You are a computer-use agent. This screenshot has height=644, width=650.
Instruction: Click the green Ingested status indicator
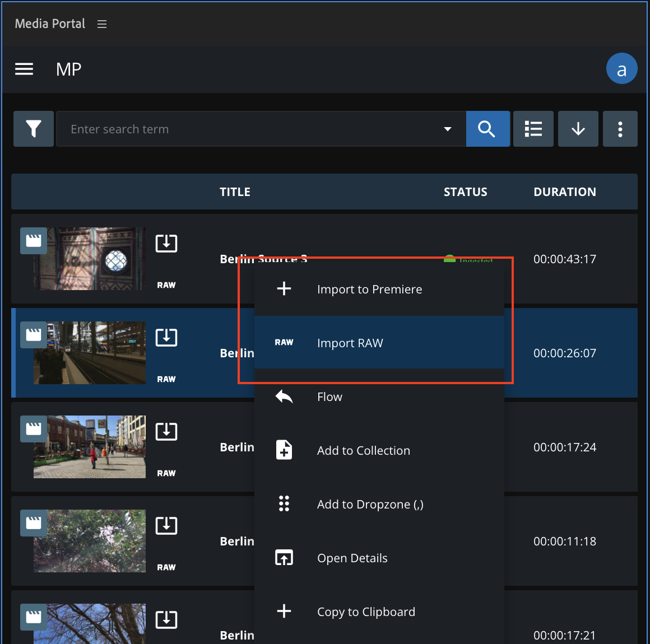pos(449,260)
